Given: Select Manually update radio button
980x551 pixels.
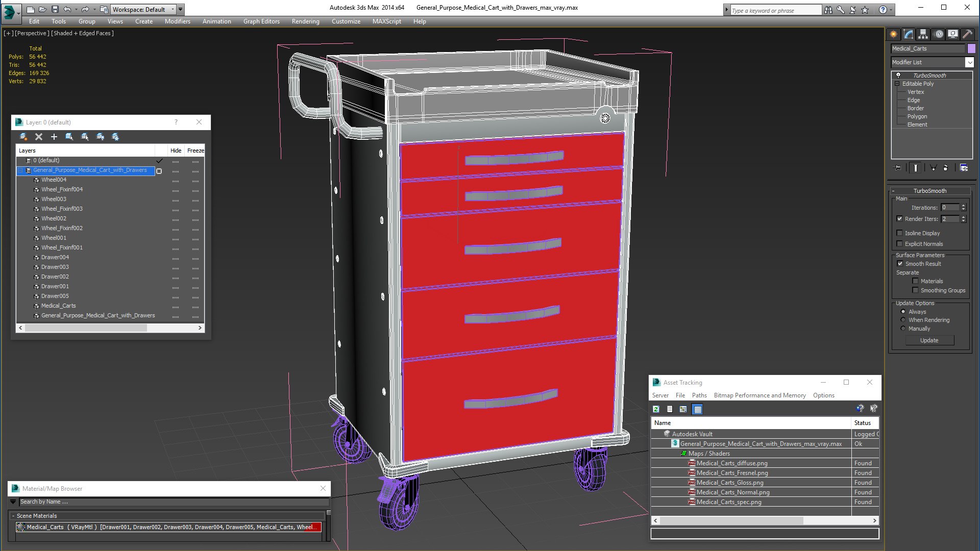Looking at the screenshot, I should (x=903, y=329).
